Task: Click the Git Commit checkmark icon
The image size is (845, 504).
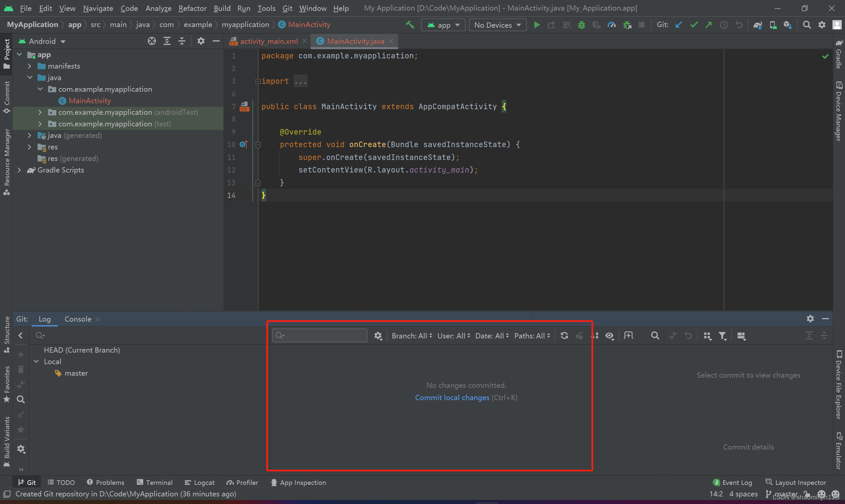Action: (x=694, y=25)
